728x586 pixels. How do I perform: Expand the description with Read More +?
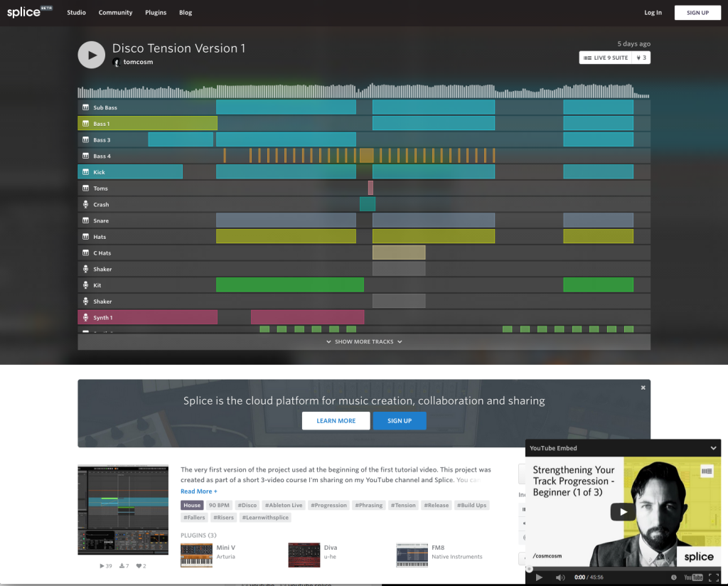click(x=199, y=491)
